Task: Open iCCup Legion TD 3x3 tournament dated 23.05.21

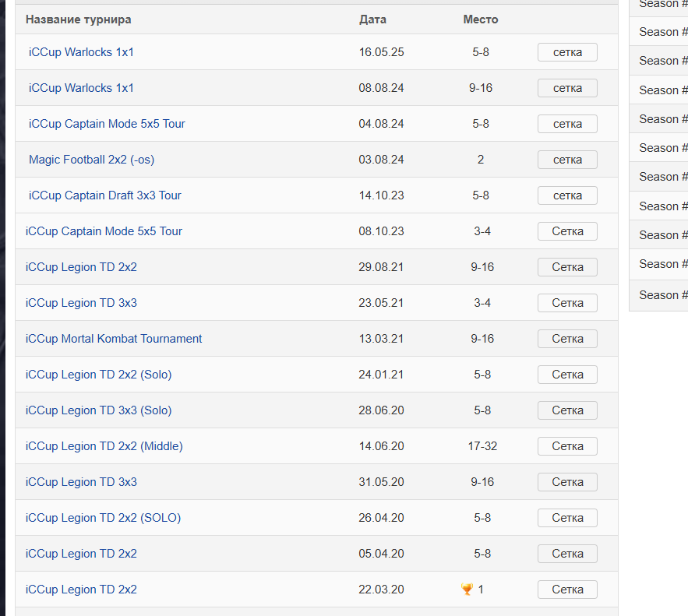Action: 81,303
